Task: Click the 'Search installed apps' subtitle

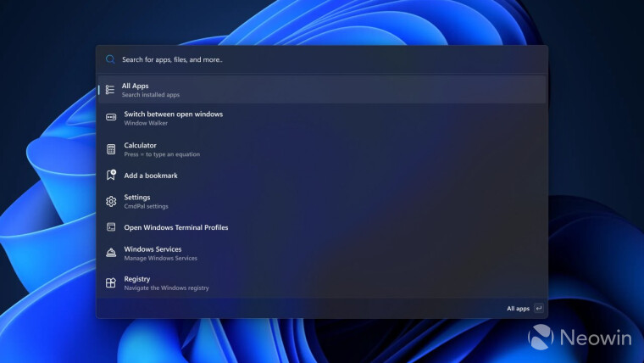Action: point(150,95)
